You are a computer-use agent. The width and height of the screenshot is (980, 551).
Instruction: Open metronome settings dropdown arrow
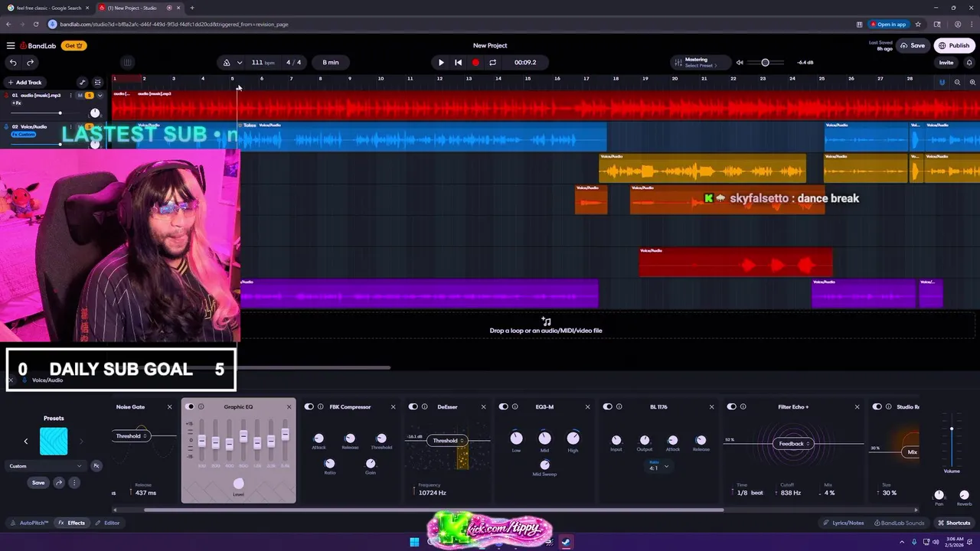[x=240, y=62]
